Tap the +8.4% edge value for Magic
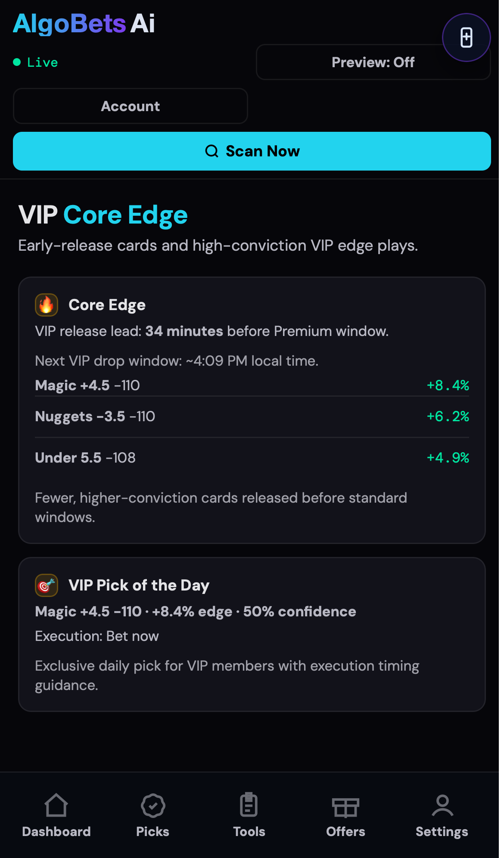The height and width of the screenshot is (858, 504). coord(447,385)
